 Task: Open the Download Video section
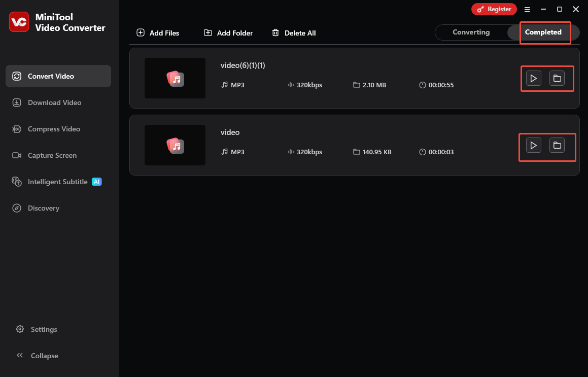(x=54, y=102)
